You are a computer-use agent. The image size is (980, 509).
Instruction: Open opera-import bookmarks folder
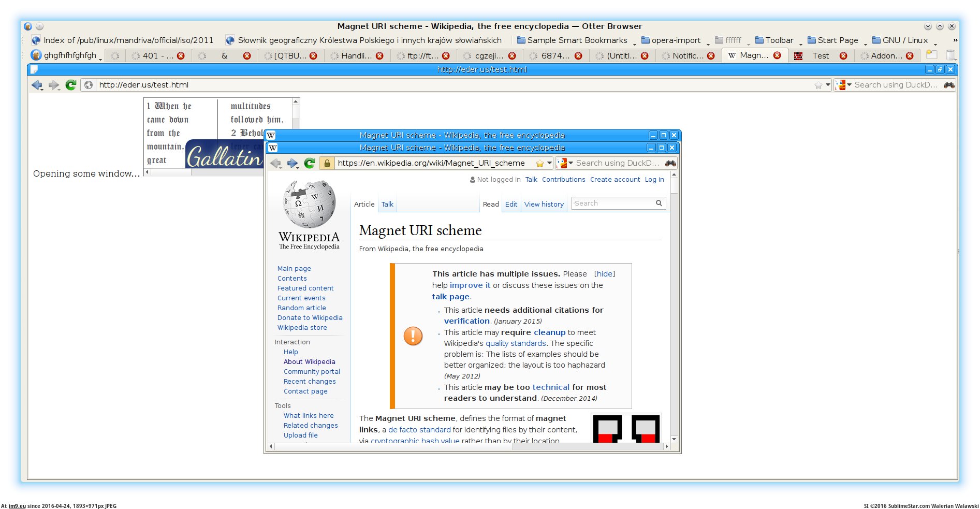point(675,40)
